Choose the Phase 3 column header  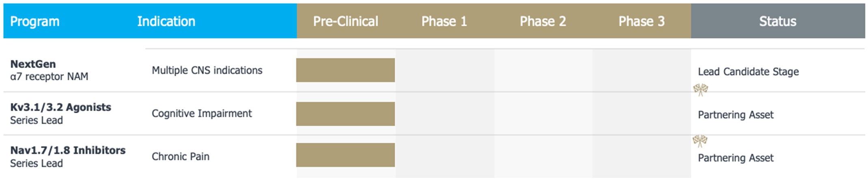coord(641,21)
